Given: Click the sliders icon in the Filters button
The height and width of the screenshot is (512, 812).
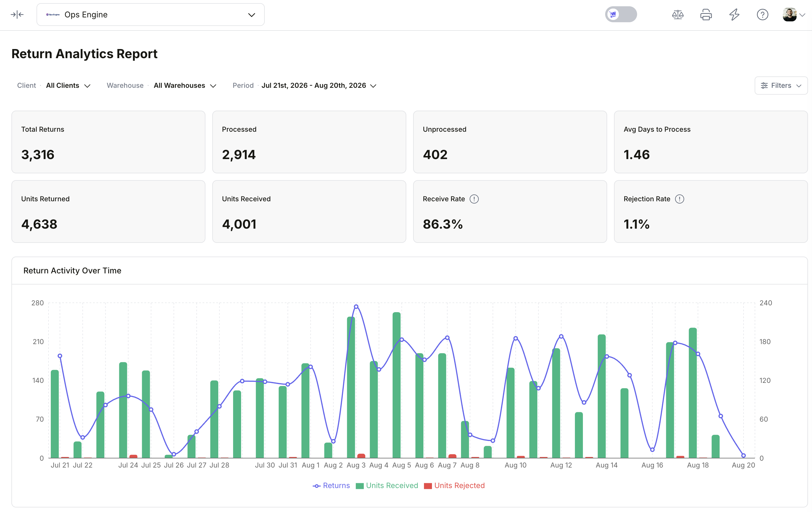Looking at the screenshot, I should [x=764, y=86].
